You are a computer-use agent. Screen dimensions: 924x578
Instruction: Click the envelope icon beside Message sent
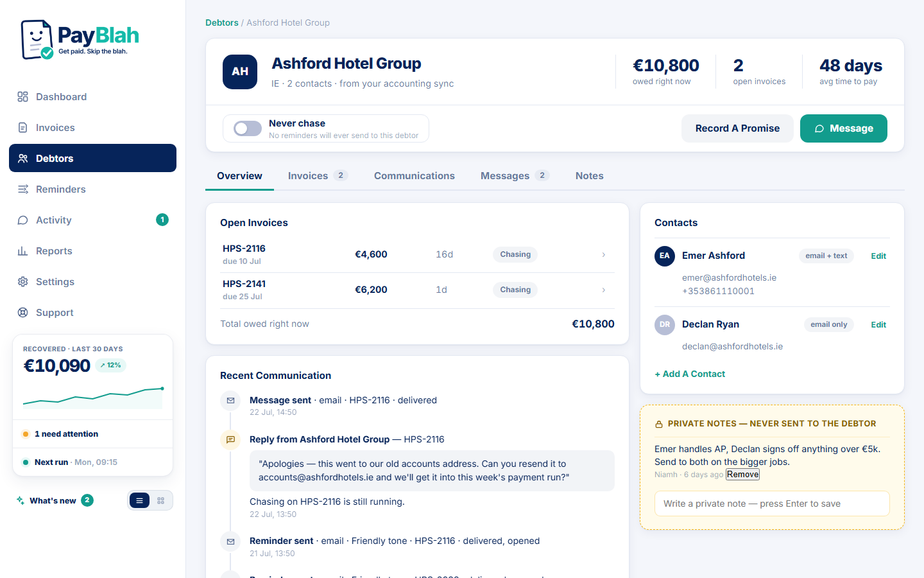tap(230, 401)
